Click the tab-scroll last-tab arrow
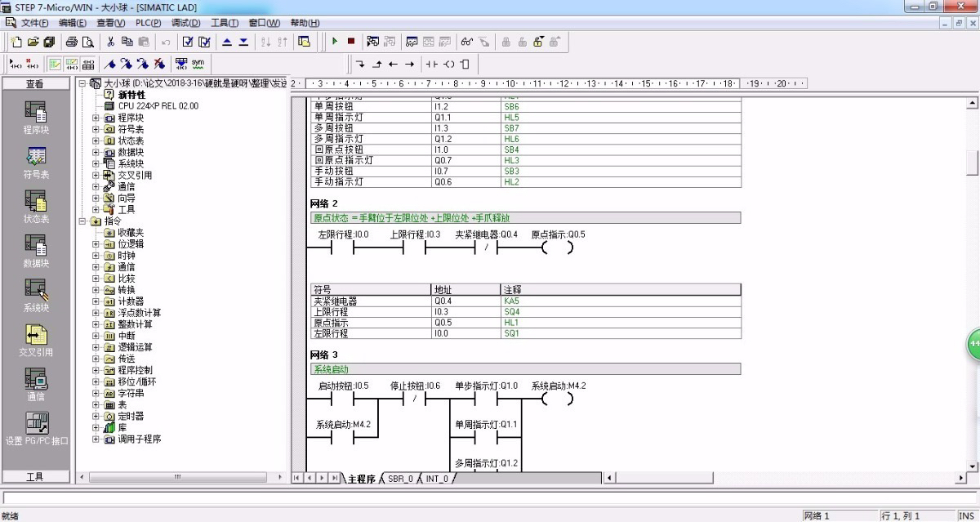Screen dimensions: 980x522 point(334,478)
